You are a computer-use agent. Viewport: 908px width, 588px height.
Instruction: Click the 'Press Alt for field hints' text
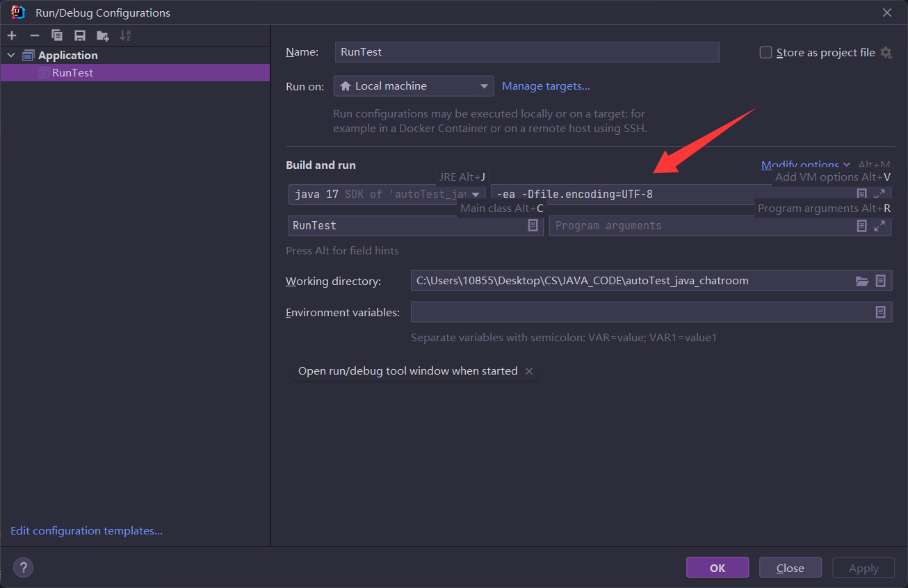pos(342,250)
